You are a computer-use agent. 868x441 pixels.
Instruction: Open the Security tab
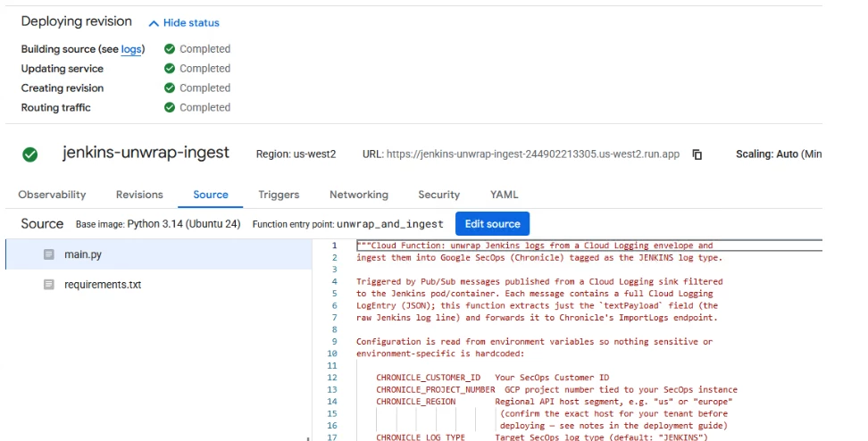(439, 195)
